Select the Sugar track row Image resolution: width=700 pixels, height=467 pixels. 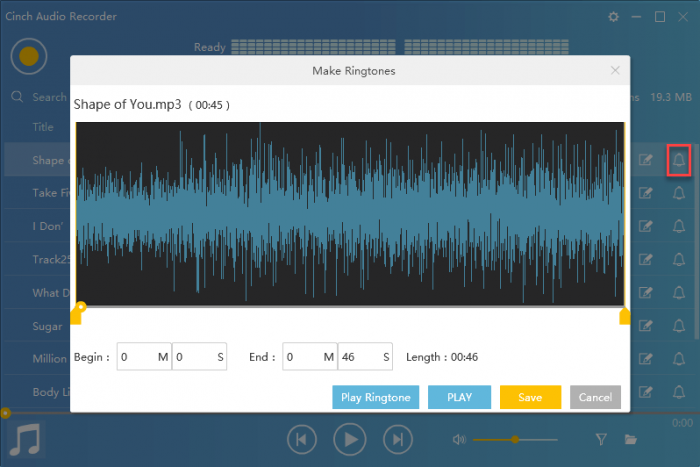(x=37, y=326)
